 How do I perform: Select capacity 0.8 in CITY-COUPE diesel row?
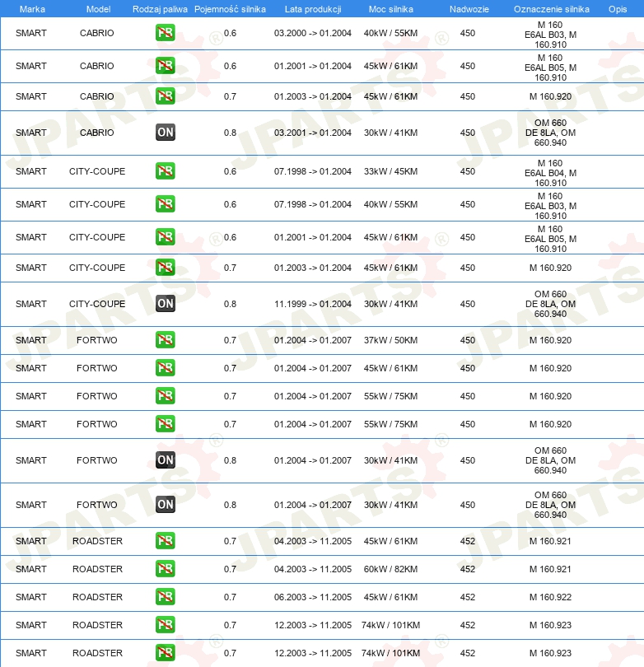(230, 304)
